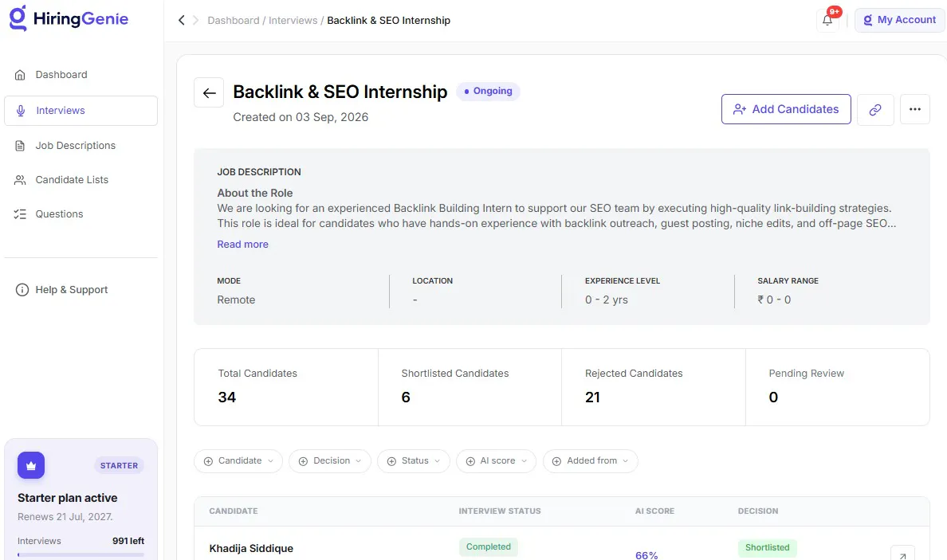Click the DECISION column header
This screenshot has width=947, height=560.
click(x=758, y=511)
